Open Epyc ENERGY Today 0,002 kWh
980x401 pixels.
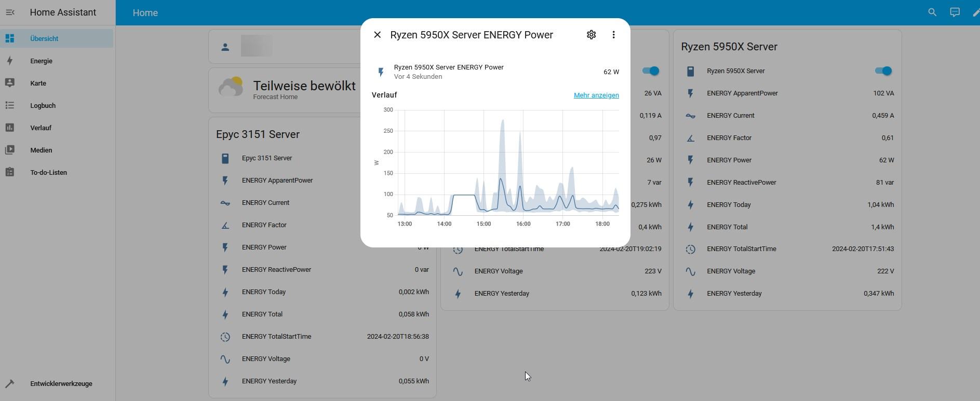tap(323, 292)
